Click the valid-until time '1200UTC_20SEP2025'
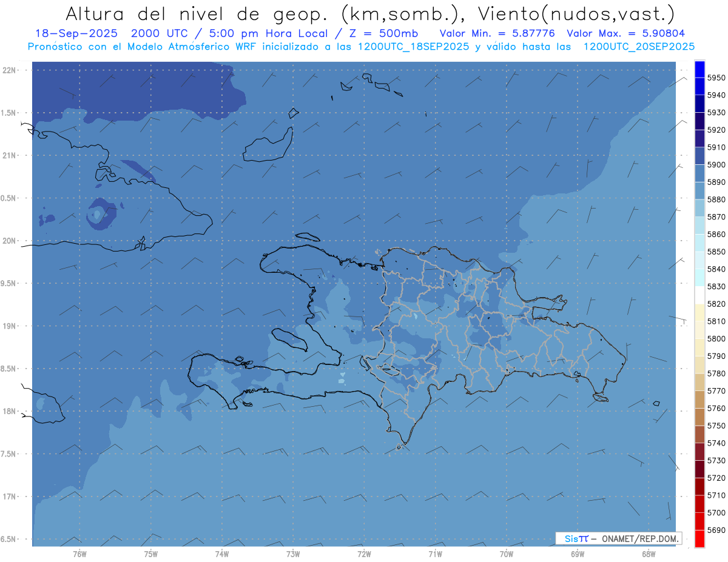Image resolution: width=728 pixels, height=562 pixels. click(639, 46)
